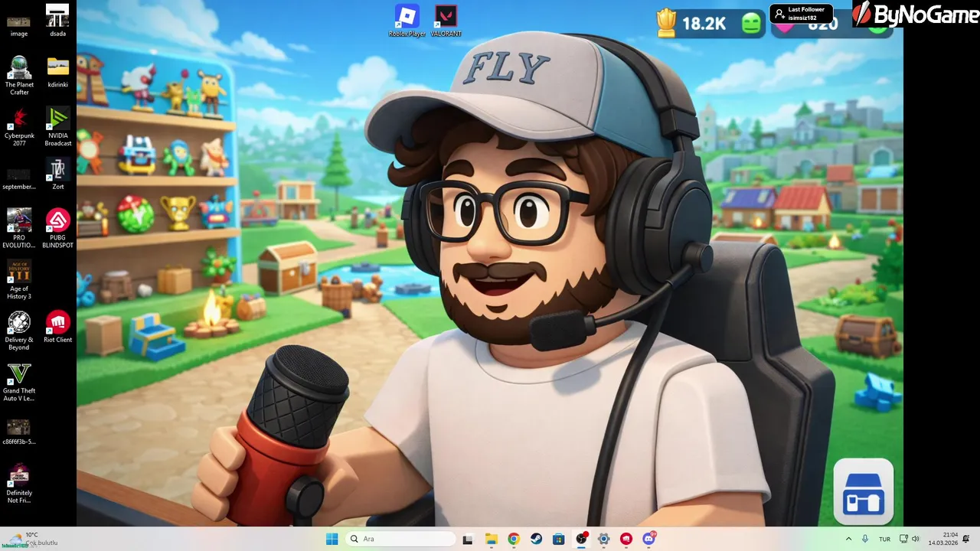Open the Windows Start menu
Viewport: 980px width, 551px height.
click(332, 539)
